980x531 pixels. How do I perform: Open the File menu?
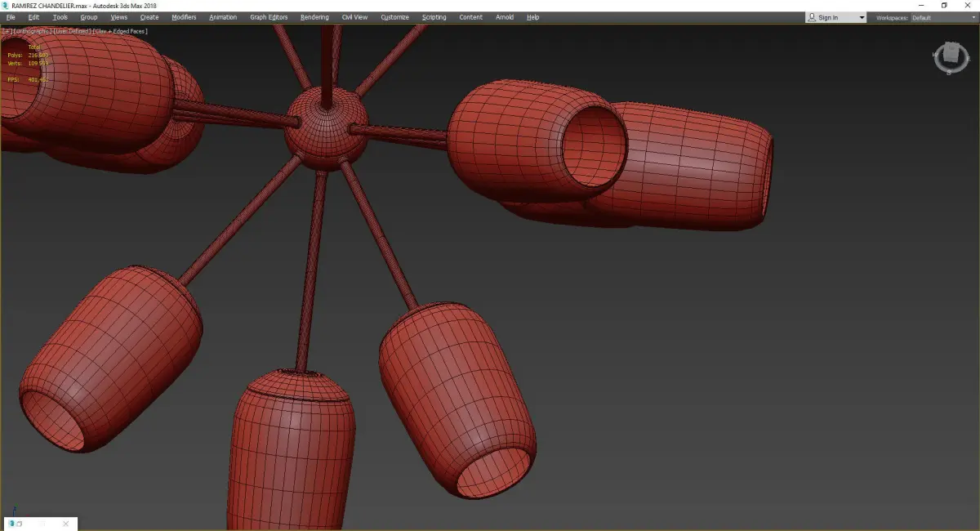point(11,17)
